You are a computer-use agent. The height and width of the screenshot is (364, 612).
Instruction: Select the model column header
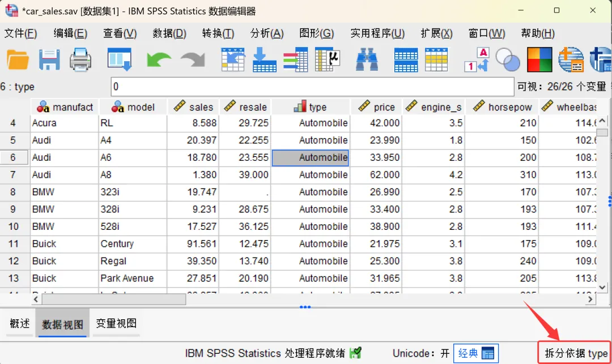click(x=133, y=107)
